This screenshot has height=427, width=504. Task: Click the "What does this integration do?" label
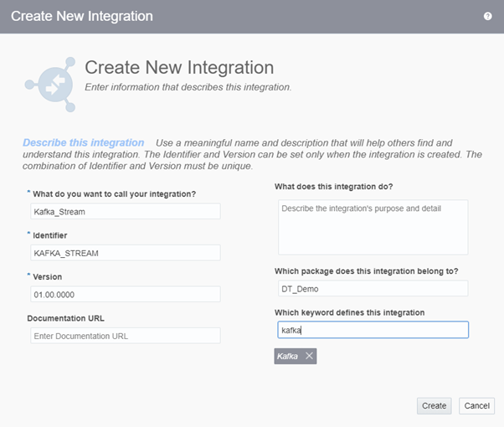333,186
